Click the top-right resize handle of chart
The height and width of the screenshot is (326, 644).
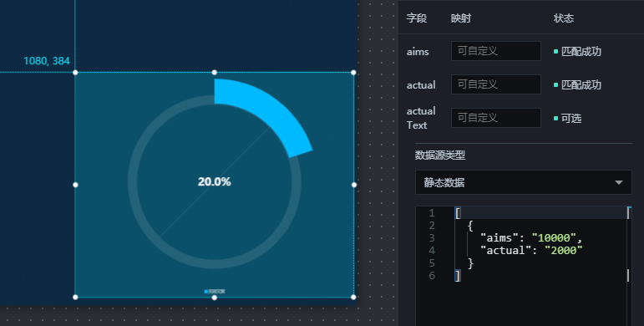point(353,73)
